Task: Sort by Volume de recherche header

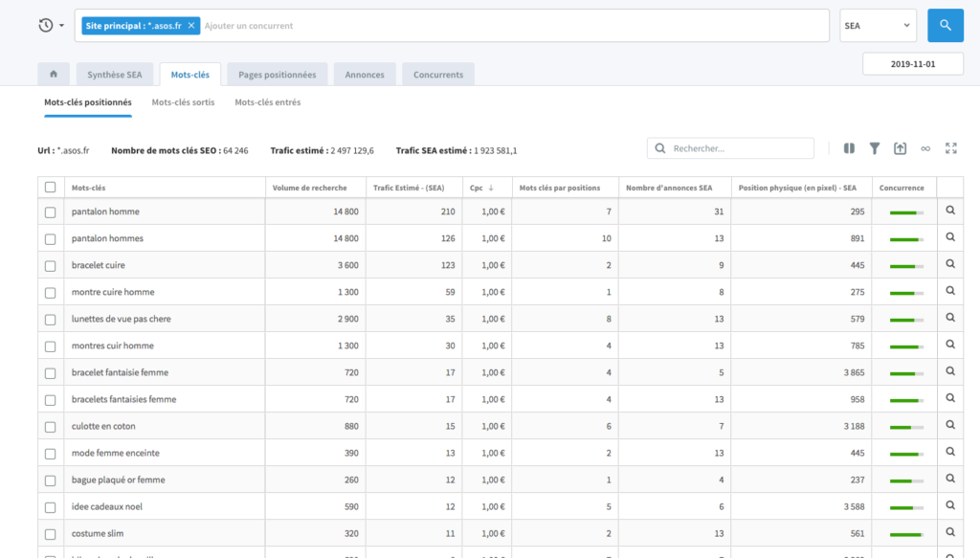Action: tap(309, 188)
